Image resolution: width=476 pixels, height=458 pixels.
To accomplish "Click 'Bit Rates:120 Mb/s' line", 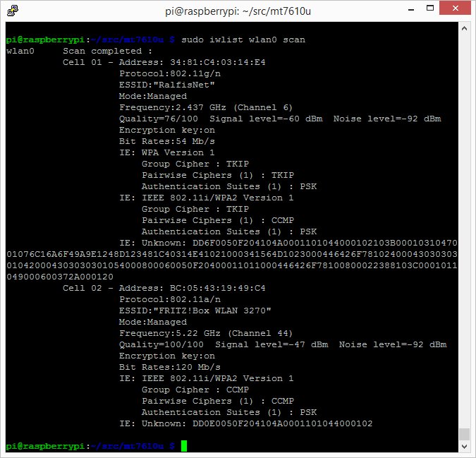I will pyautogui.click(x=170, y=367).
